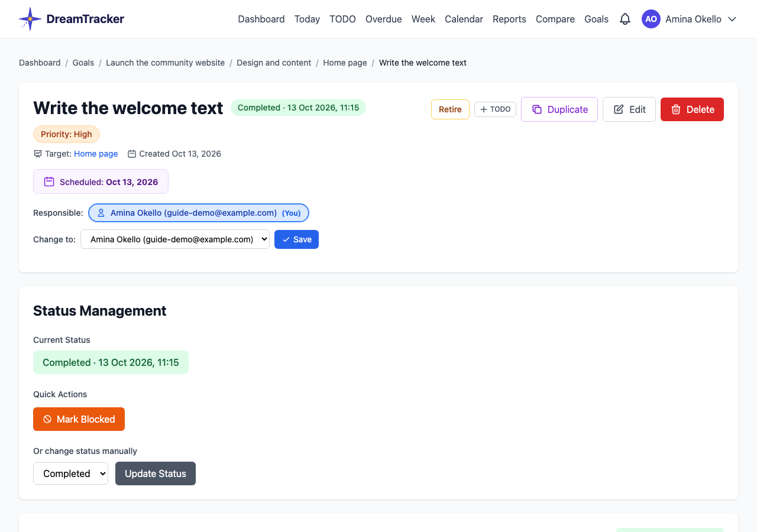The height and width of the screenshot is (532, 757).
Task: Click the Dashboard breadcrumb link
Action: coord(40,63)
